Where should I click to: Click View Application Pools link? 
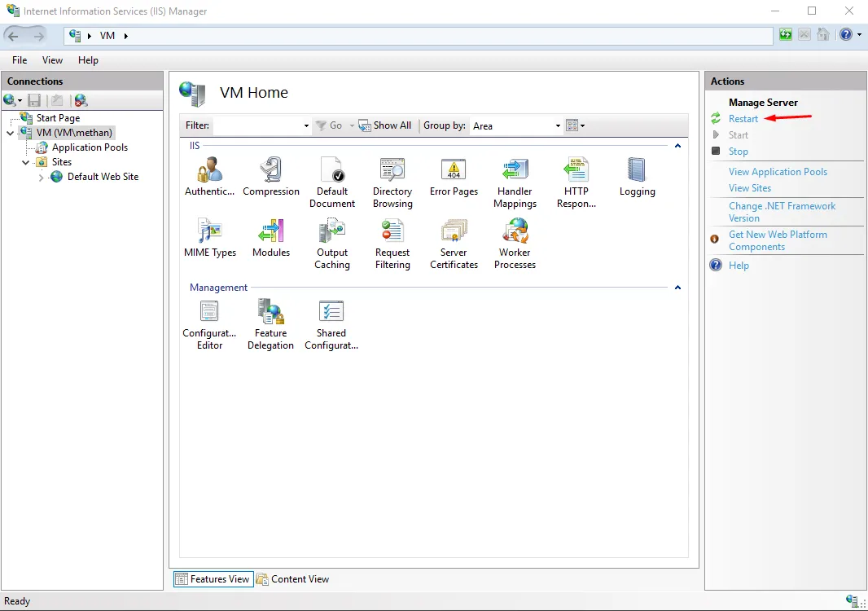click(778, 172)
